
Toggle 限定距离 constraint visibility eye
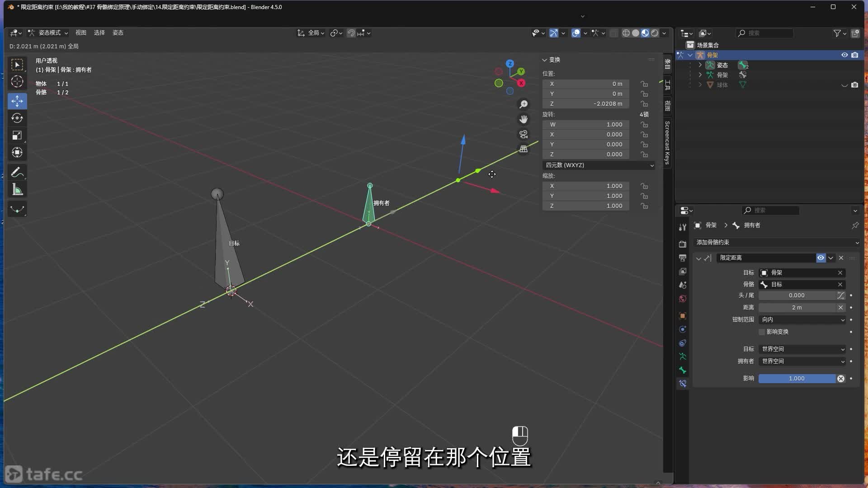click(x=821, y=258)
